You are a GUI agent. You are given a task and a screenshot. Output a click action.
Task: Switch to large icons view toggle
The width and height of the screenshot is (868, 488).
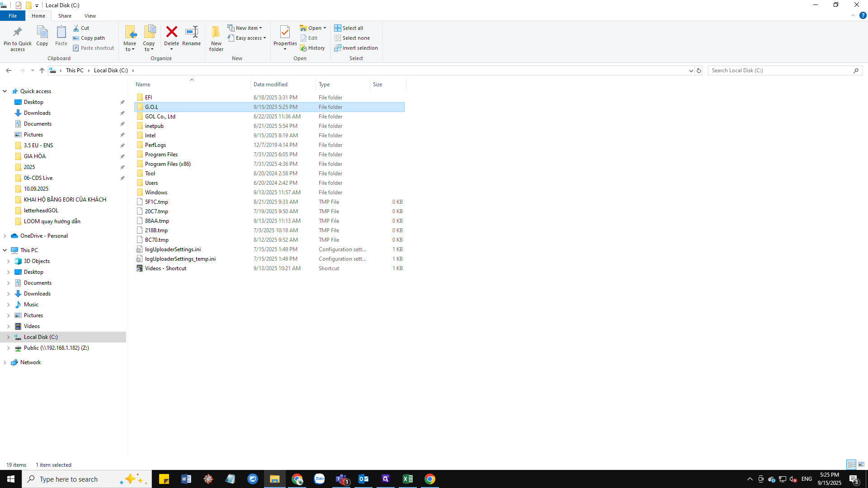861,465
